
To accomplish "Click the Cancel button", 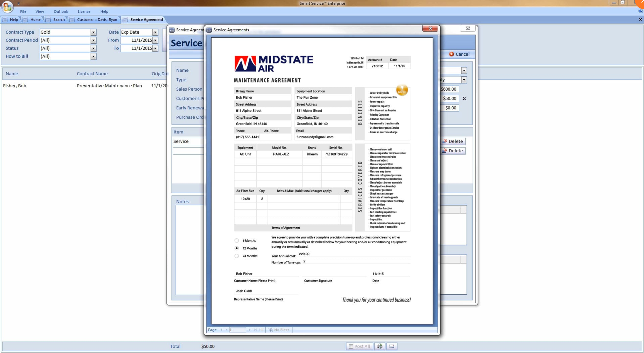I will 459,54.
